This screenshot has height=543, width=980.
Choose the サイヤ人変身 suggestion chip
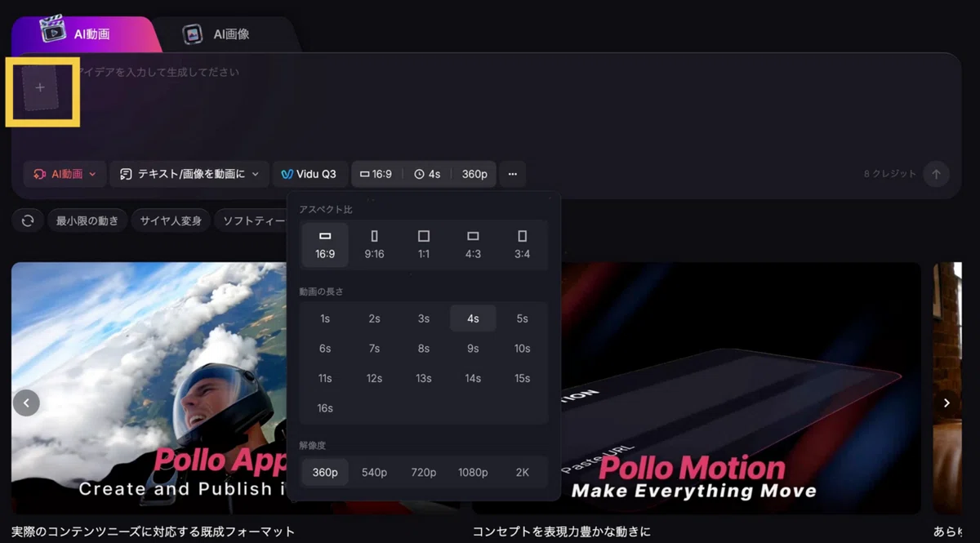171,220
